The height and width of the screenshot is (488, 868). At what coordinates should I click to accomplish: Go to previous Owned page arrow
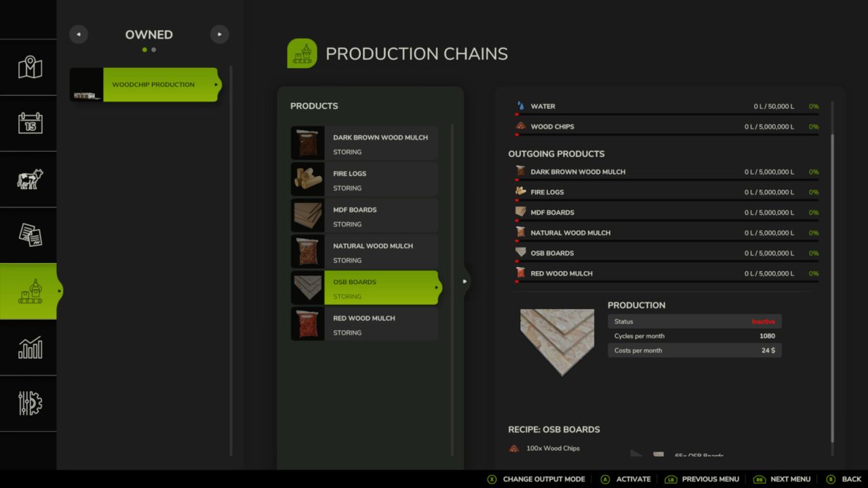click(x=79, y=35)
